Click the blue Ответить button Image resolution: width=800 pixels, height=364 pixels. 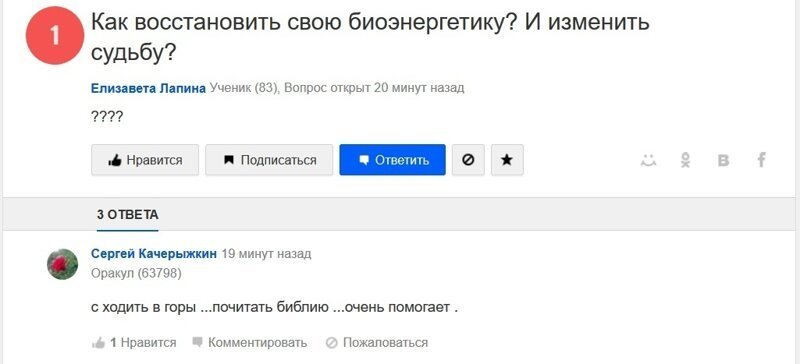(x=392, y=160)
